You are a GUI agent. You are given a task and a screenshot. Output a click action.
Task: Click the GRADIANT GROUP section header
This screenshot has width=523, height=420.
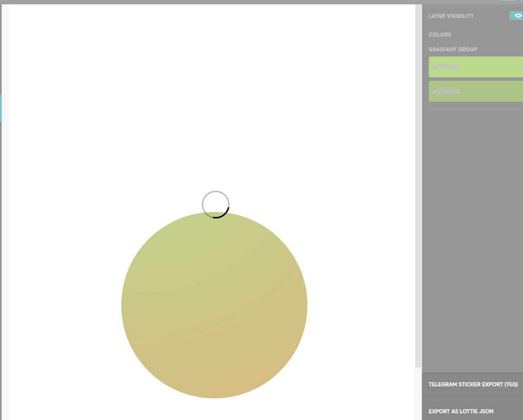453,49
